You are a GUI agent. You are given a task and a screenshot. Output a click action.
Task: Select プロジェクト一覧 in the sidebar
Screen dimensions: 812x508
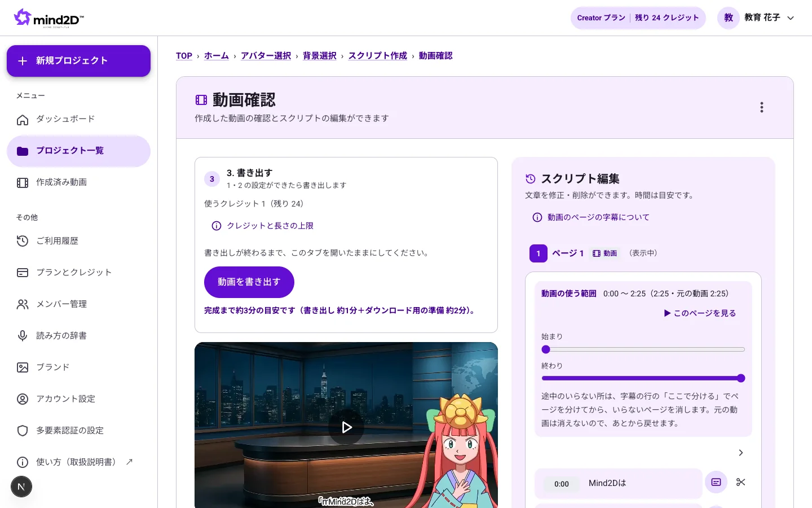pyautogui.click(x=78, y=151)
